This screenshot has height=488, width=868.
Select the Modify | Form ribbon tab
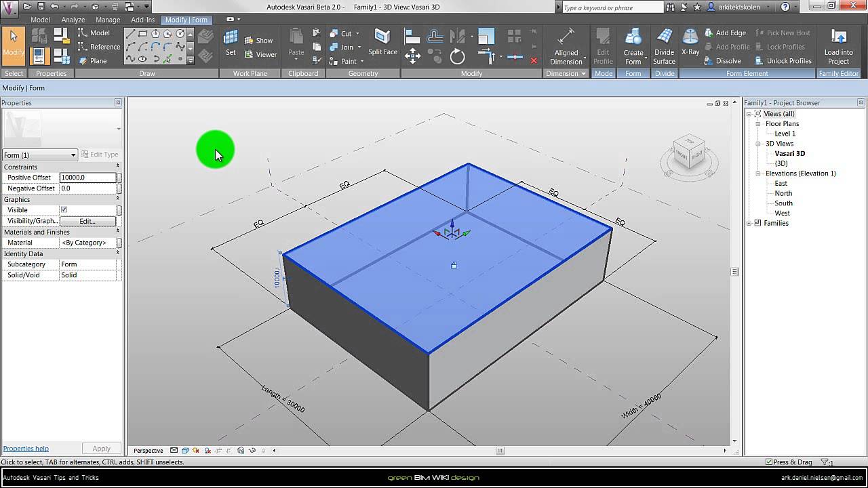tap(186, 20)
